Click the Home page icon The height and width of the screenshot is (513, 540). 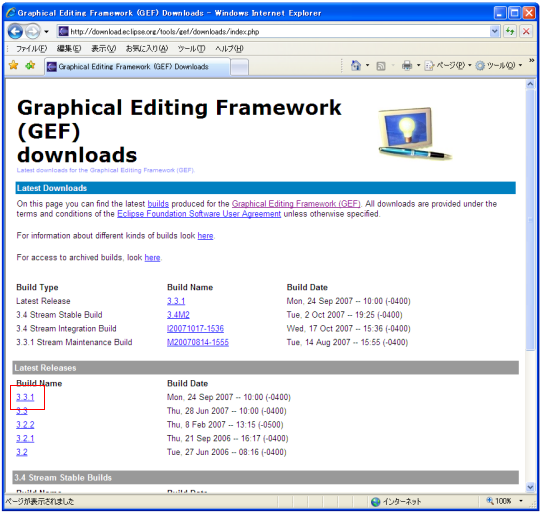356,65
